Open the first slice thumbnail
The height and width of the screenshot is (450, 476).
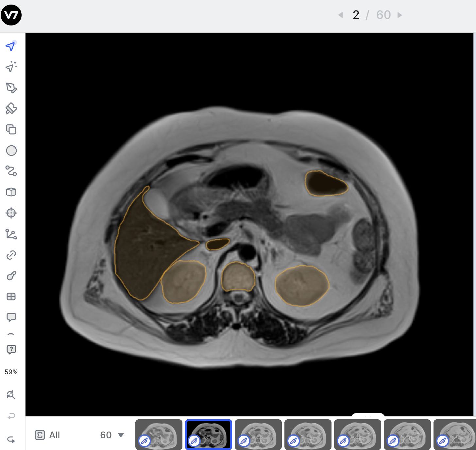pos(159,435)
